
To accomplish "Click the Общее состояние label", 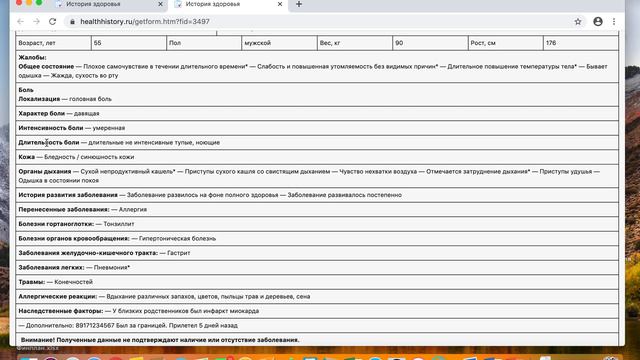I will (x=46, y=67).
